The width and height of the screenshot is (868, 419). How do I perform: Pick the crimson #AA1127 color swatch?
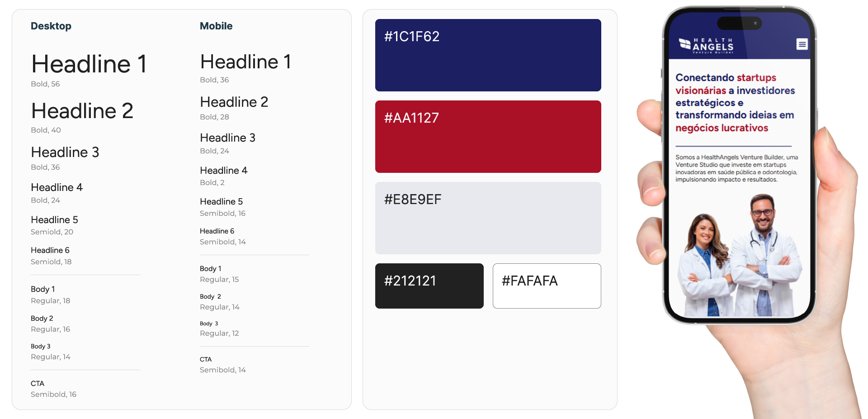488,137
